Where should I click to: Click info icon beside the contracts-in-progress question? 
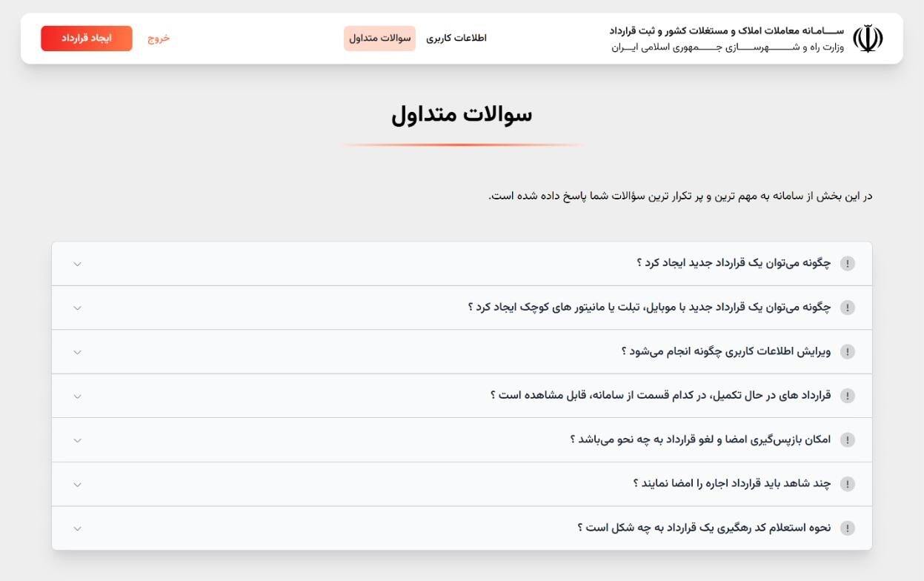(848, 395)
